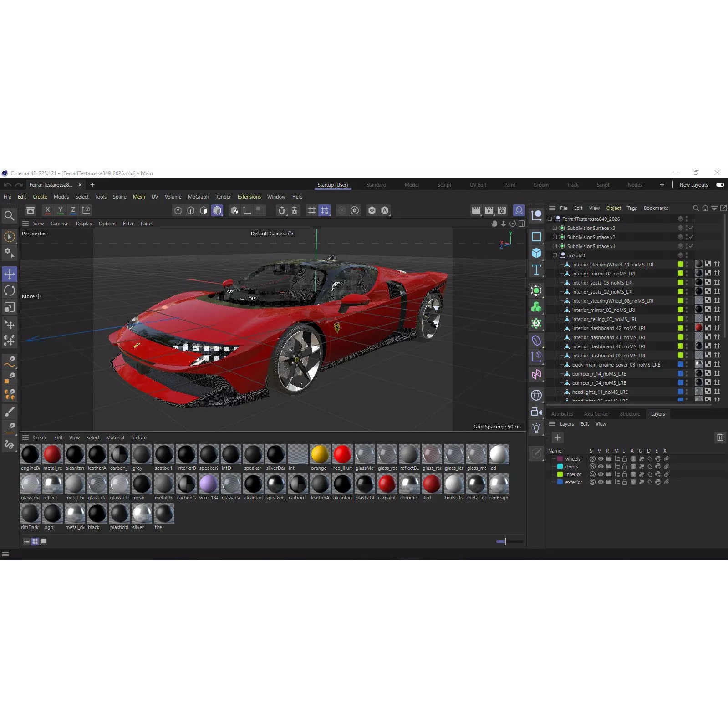
Task: Select the Move tool in left toolbar
Action: point(10,274)
